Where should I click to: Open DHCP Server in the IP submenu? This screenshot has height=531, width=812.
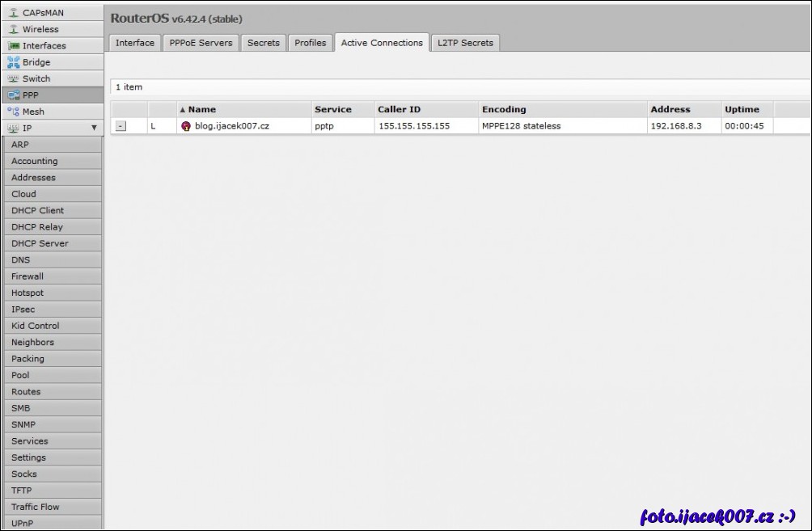[x=40, y=243]
